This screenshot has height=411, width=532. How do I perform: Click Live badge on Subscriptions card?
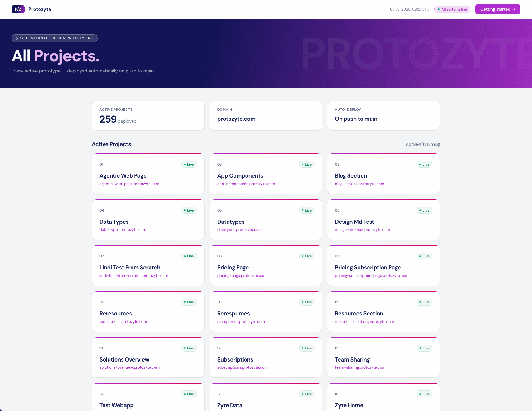[307, 348]
